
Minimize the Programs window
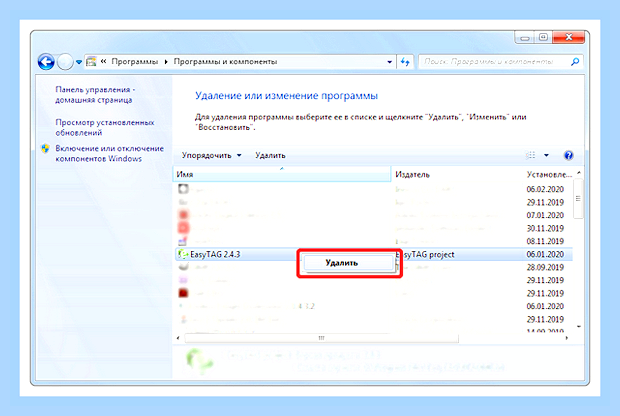pos(525,38)
